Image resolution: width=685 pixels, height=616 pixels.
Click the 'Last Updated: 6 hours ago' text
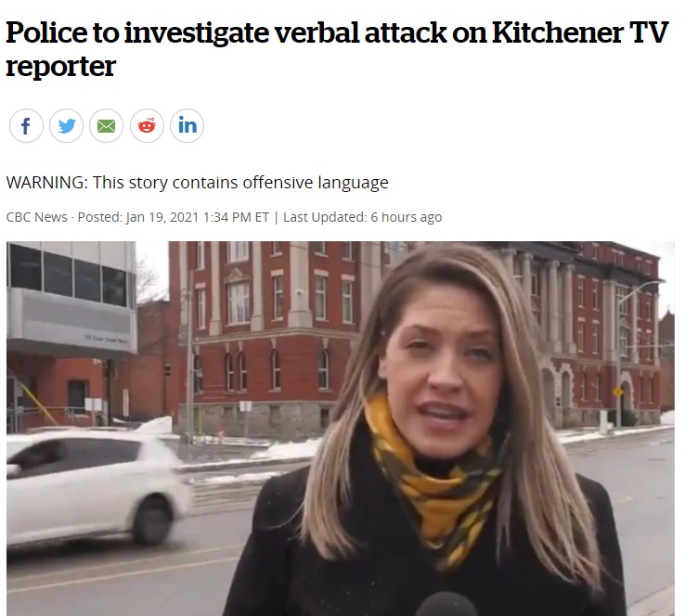363,217
